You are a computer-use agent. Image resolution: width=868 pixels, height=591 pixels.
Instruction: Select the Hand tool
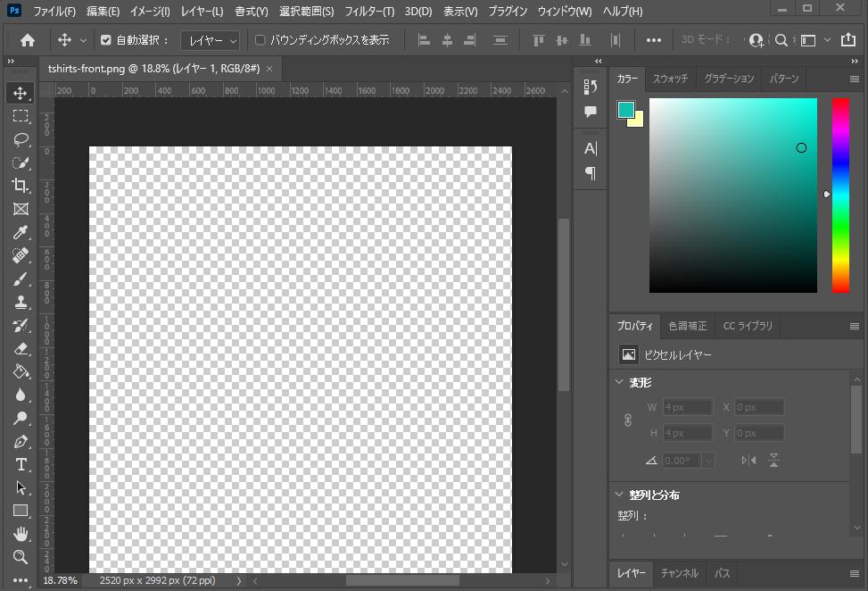[21, 534]
